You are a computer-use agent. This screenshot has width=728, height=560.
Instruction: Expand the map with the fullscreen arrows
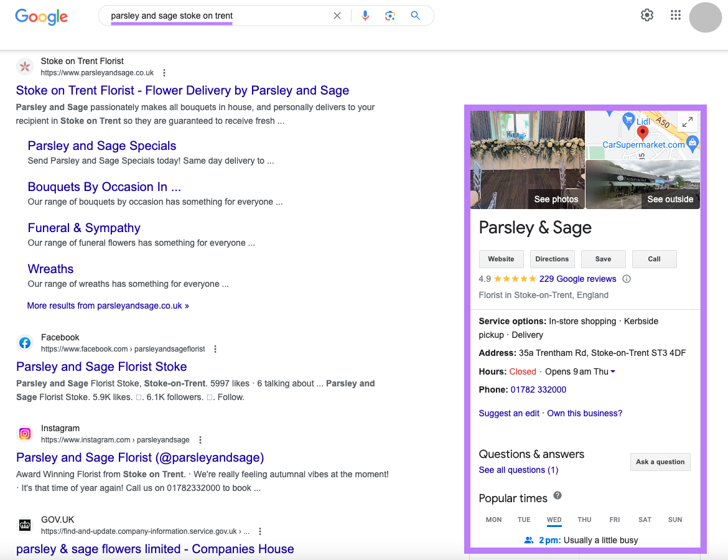[687, 122]
